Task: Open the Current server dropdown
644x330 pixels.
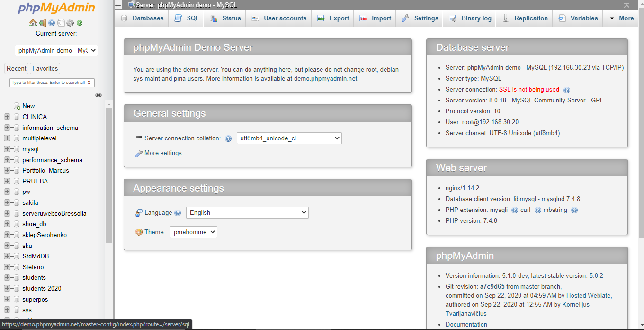Action: [56, 50]
